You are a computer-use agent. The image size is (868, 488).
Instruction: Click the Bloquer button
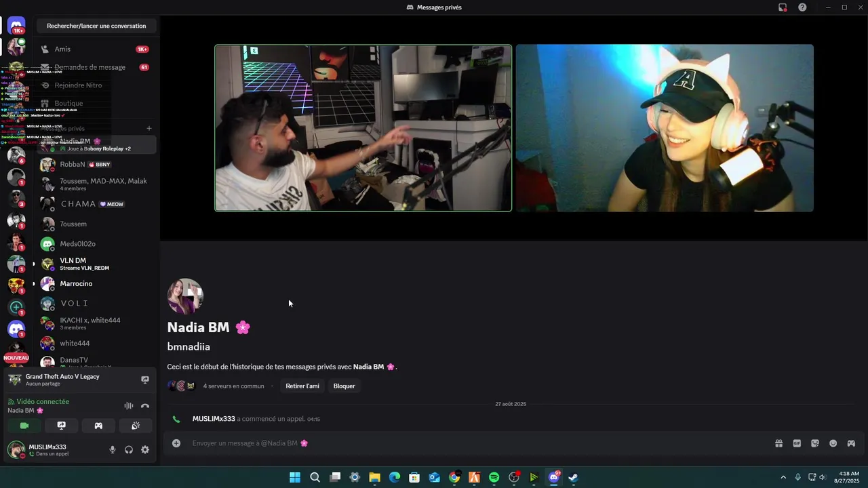pos(344,386)
